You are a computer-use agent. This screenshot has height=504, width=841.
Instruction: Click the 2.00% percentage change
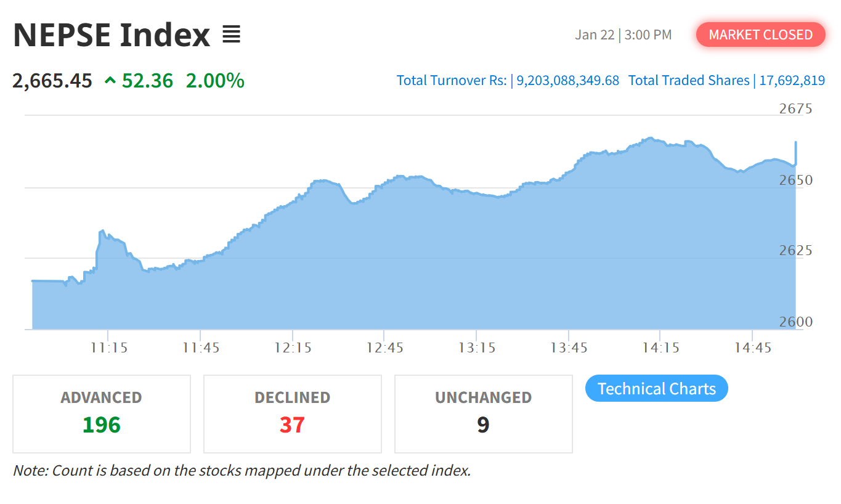coord(215,80)
